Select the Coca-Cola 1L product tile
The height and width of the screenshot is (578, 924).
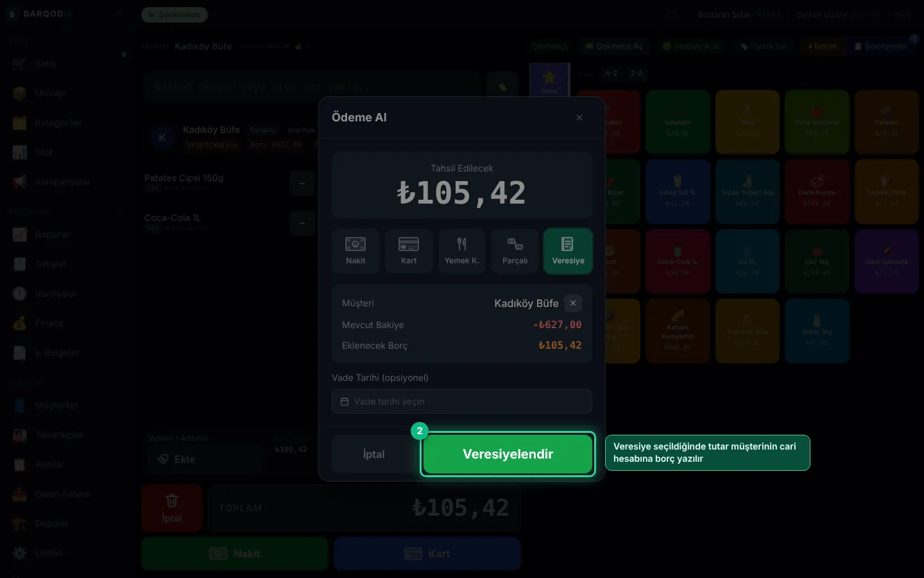click(x=678, y=261)
